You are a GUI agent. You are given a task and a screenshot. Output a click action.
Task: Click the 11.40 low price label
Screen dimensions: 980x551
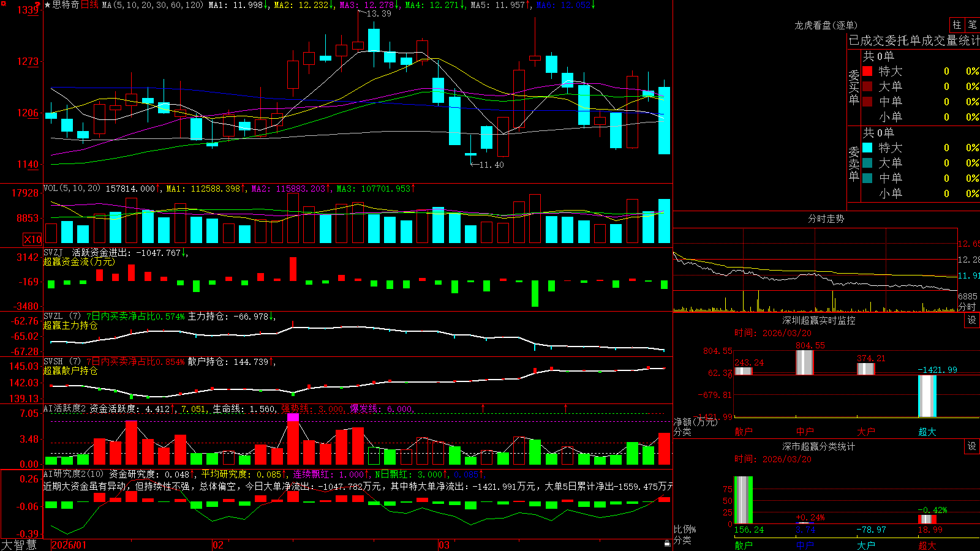pos(491,165)
